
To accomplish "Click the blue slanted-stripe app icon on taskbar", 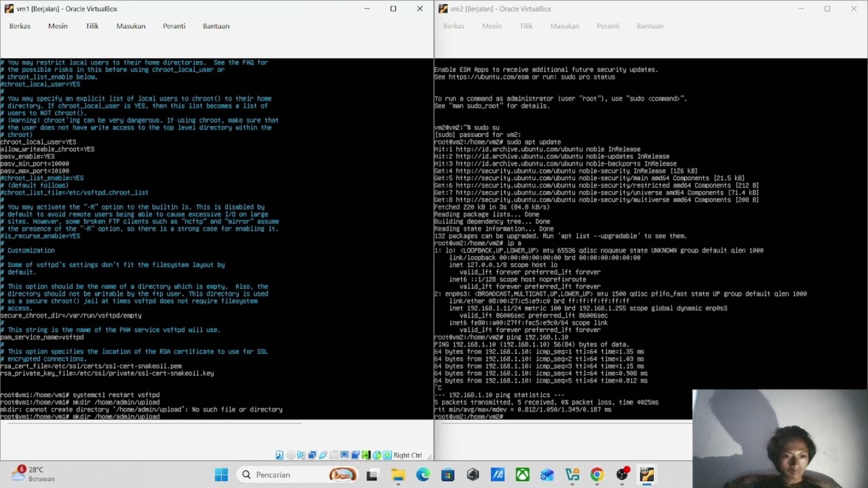I will pyautogui.click(x=498, y=475).
